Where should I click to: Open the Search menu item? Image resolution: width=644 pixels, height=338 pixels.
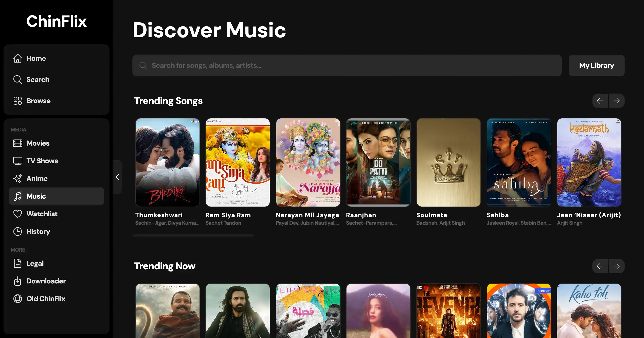(x=56, y=80)
